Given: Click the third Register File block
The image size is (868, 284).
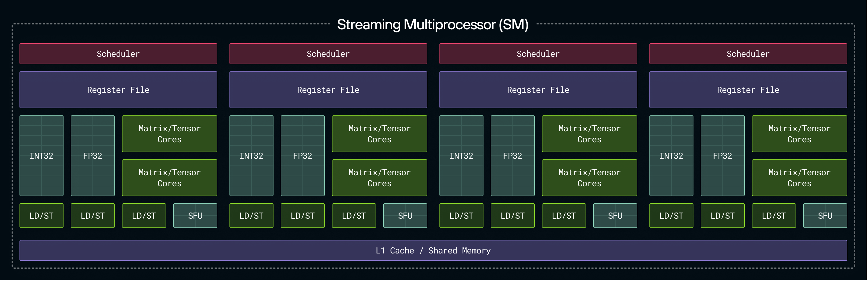Looking at the screenshot, I should click(x=538, y=90).
